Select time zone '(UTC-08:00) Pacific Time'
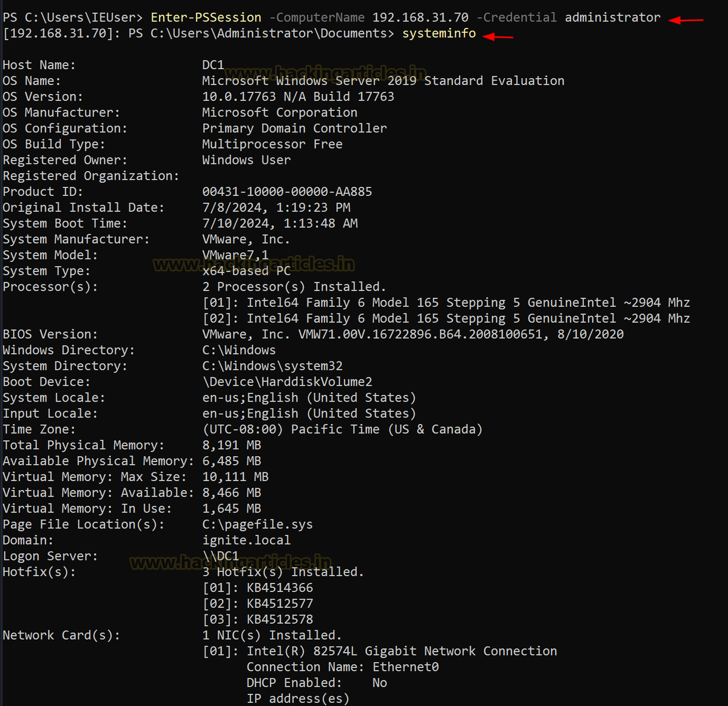The width and height of the screenshot is (728, 706). point(291,429)
